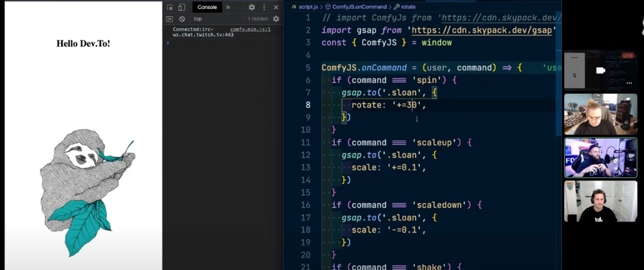The height and width of the screenshot is (270, 644).
Task: Click the camera icon on screen-share thumbnail
Action: pos(600,70)
